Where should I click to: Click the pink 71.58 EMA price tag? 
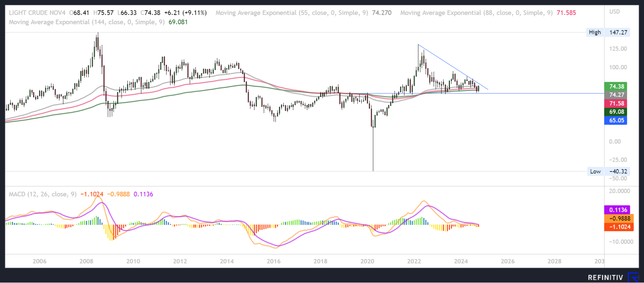[616, 103]
